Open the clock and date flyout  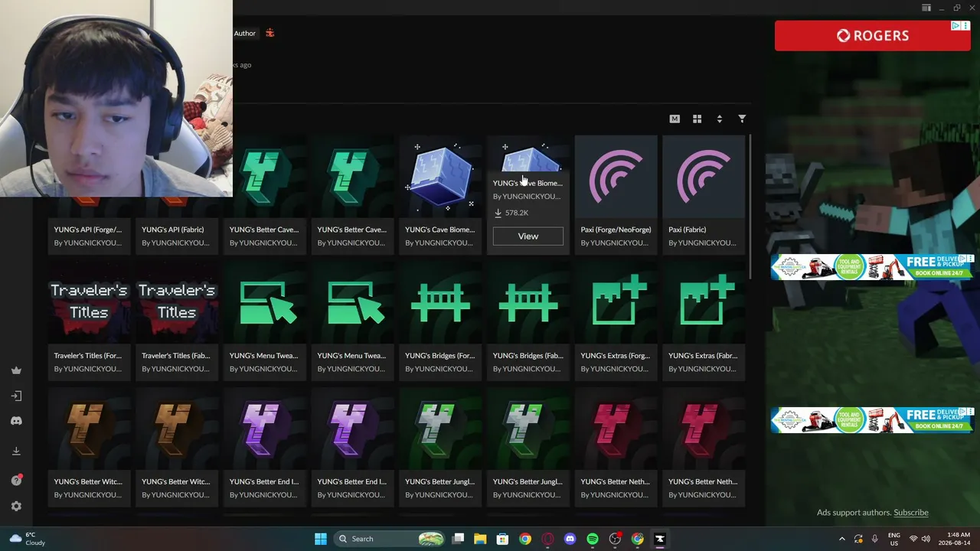pyautogui.click(x=956, y=539)
